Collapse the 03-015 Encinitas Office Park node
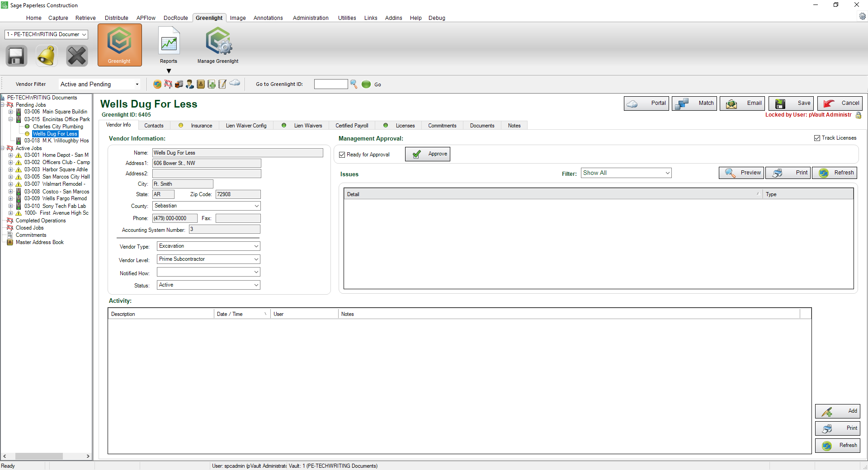 (x=10, y=119)
